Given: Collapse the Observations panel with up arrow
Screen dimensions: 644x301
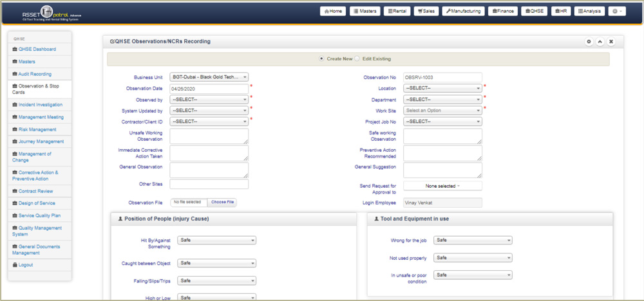Looking at the screenshot, I should 600,42.
